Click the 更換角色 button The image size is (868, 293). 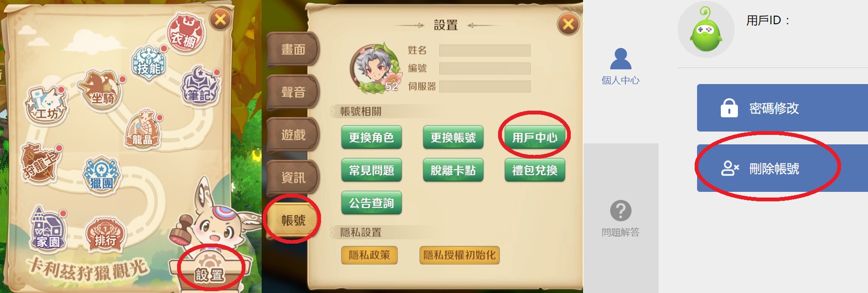click(371, 138)
